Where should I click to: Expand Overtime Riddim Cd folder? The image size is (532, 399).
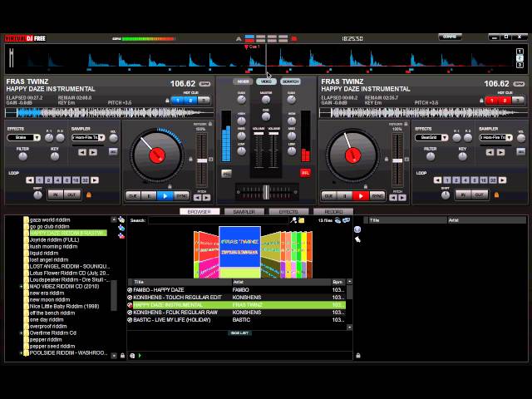coord(21,332)
